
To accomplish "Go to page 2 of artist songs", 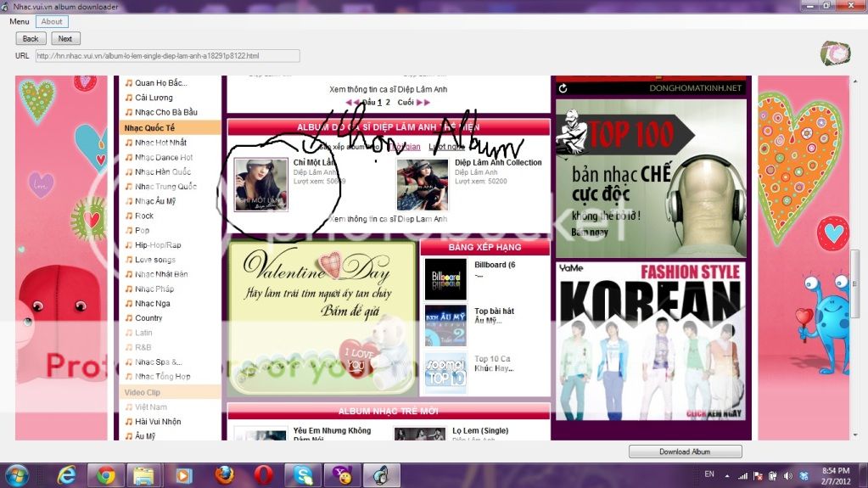I will (388, 103).
